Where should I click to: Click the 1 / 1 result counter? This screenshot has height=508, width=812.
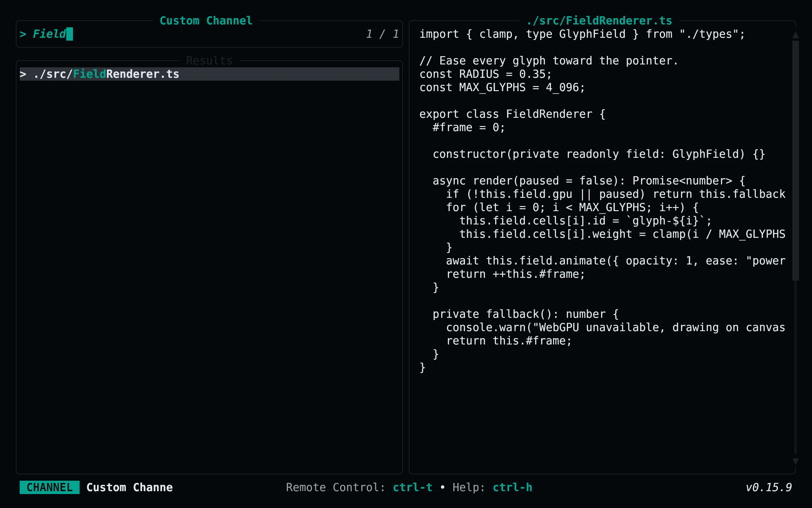pyautogui.click(x=383, y=34)
